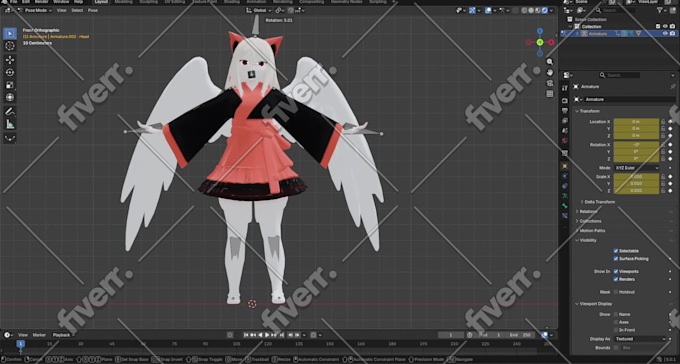Click the pin icon in properties header
Screen dimensions: 680x364
pyautogui.click(x=673, y=87)
